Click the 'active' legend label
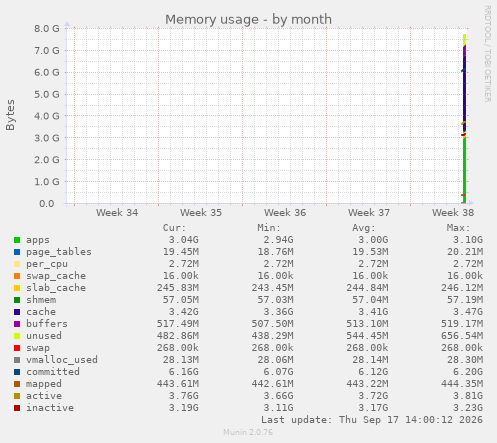This screenshot has height=443, width=497. coord(44,396)
